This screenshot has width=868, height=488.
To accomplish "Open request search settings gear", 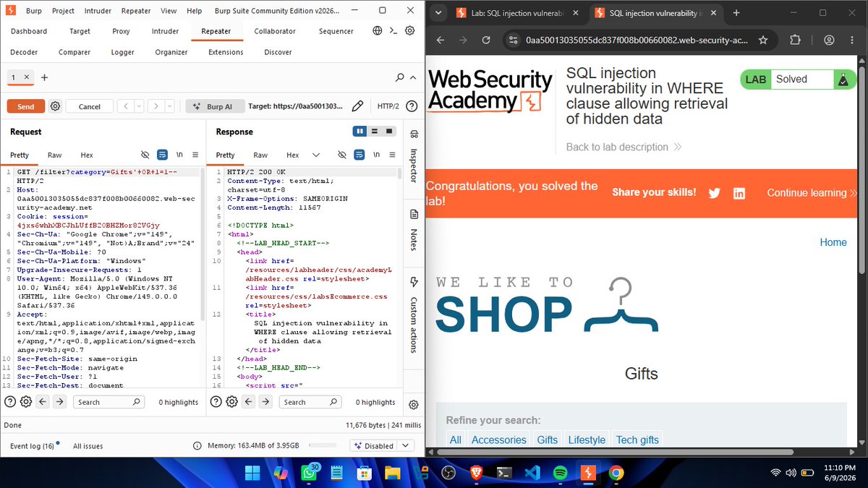I will click(x=25, y=402).
